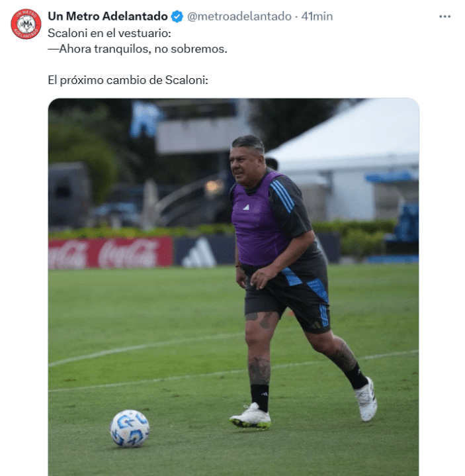The width and height of the screenshot is (465, 476).
Task: Click the 41min timestamp
Action: (317, 17)
